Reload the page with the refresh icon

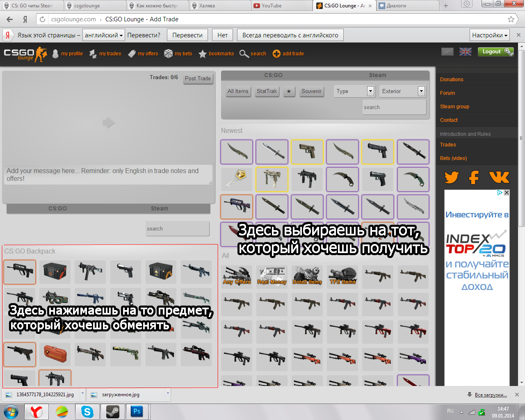(x=42, y=19)
